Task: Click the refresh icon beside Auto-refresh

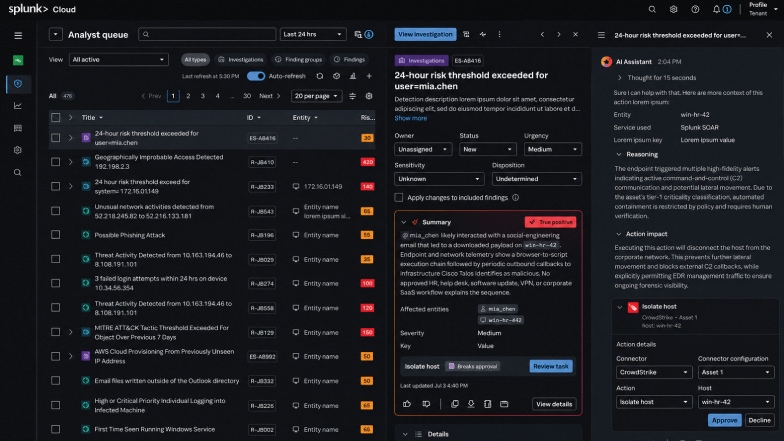Action: 320,76
